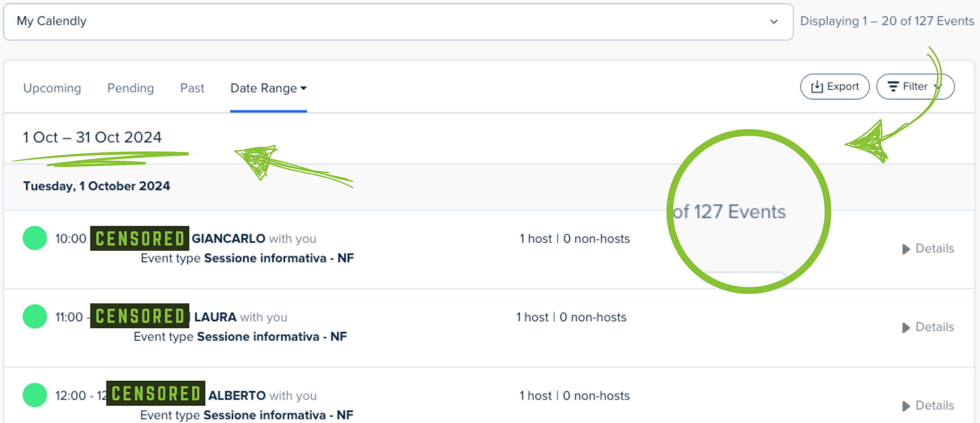The image size is (980, 423).
Task: Click green status circle of 12:00 event
Action: click(35, 395)
